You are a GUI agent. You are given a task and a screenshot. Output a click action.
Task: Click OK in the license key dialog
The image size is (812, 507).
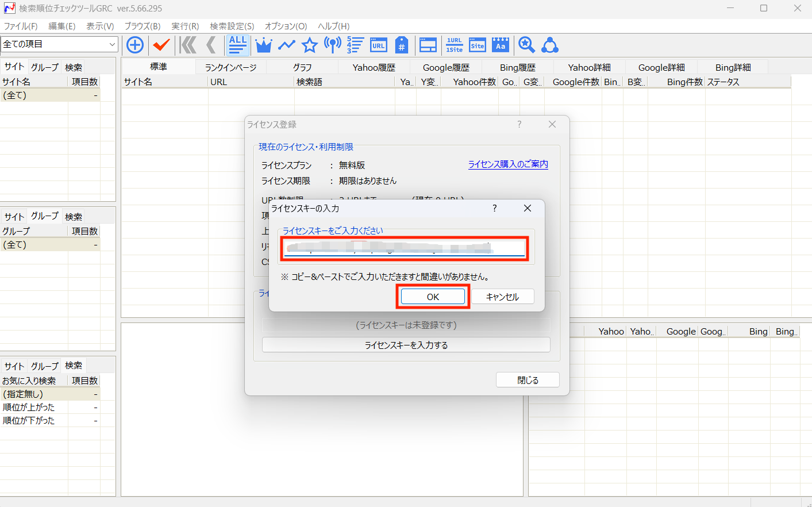pos(433,297)
